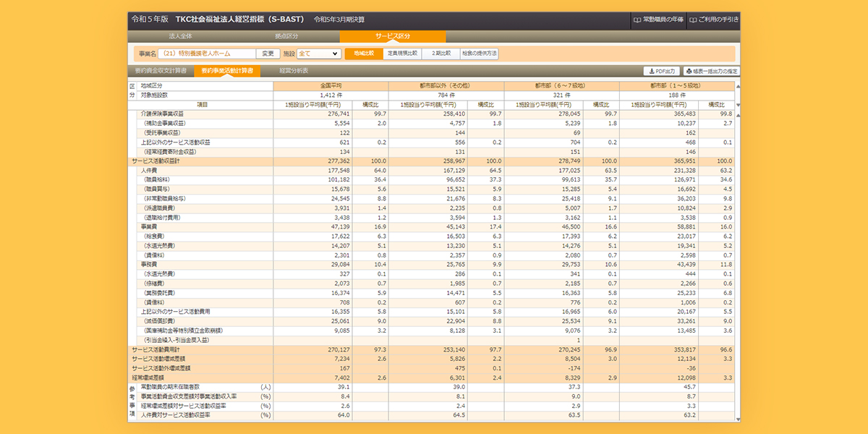Click scrollbar down arrow of table

click(x=738, y=418)
